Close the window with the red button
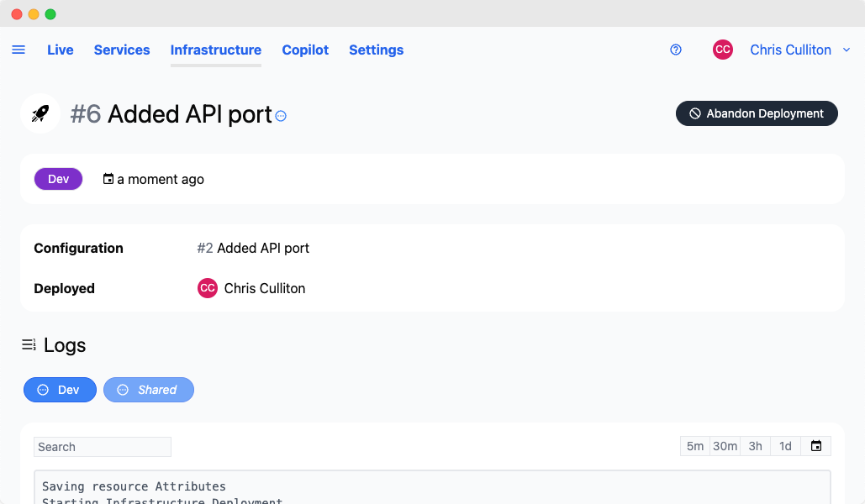Screen dimensions: 865x504 pyautogui.click(x=17, y=14)
